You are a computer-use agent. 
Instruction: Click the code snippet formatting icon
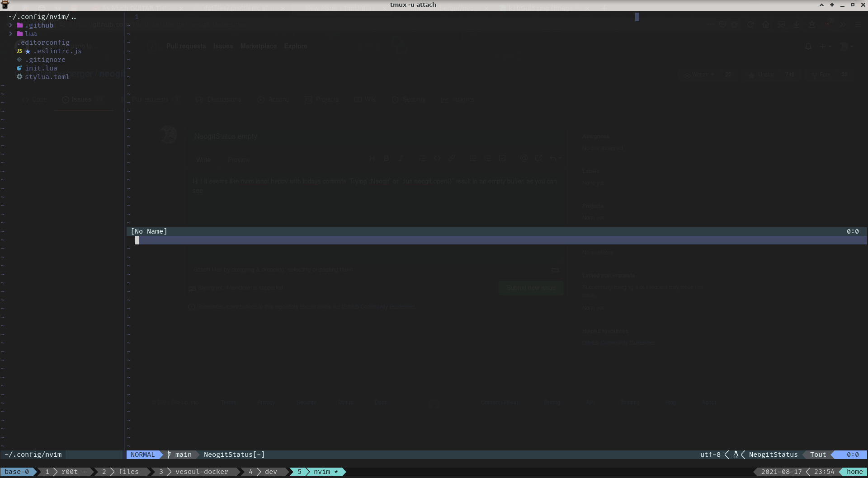coord(437,158)
